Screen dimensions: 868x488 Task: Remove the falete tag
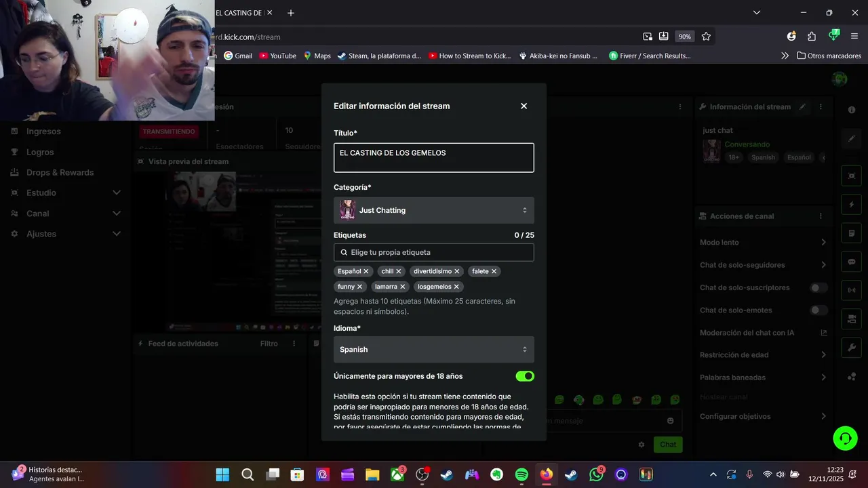[x=494, y=271]
